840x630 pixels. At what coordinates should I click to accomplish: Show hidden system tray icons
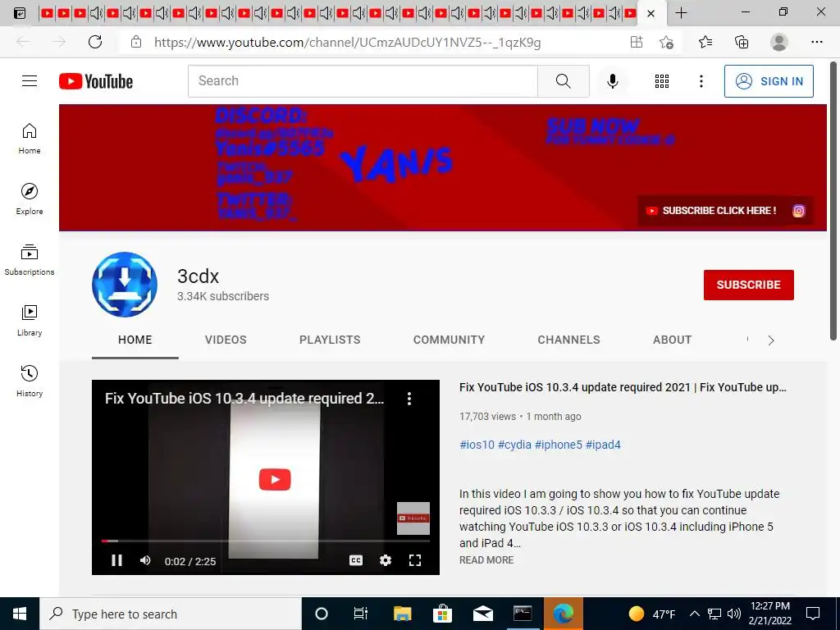pyautogui.click(x=694, y=614)
